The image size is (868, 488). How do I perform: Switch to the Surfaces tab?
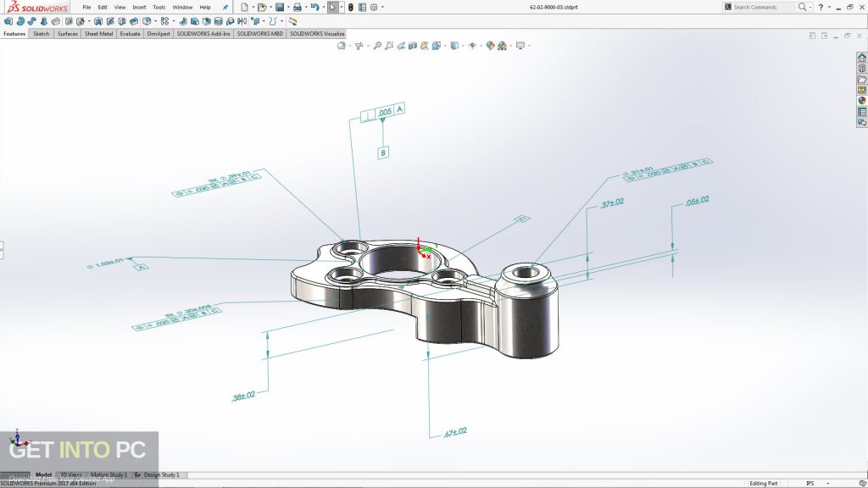click(x=68, y=34)
